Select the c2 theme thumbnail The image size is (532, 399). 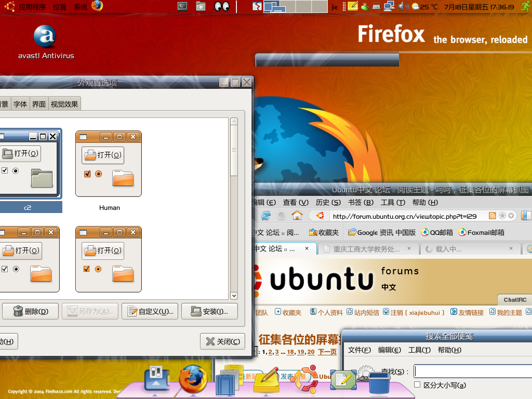pyautogui.click(x=30, y=163)
